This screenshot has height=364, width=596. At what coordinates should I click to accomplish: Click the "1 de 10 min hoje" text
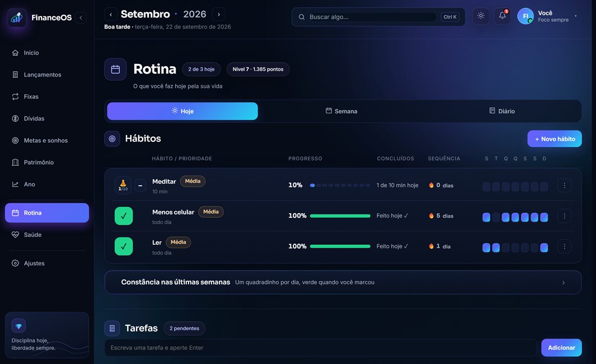coord(397,185)
